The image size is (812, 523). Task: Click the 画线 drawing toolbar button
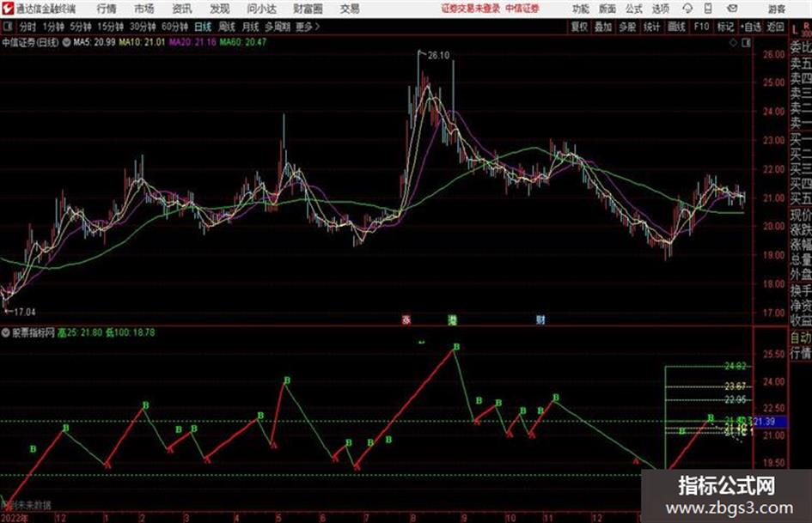(676, 27)
